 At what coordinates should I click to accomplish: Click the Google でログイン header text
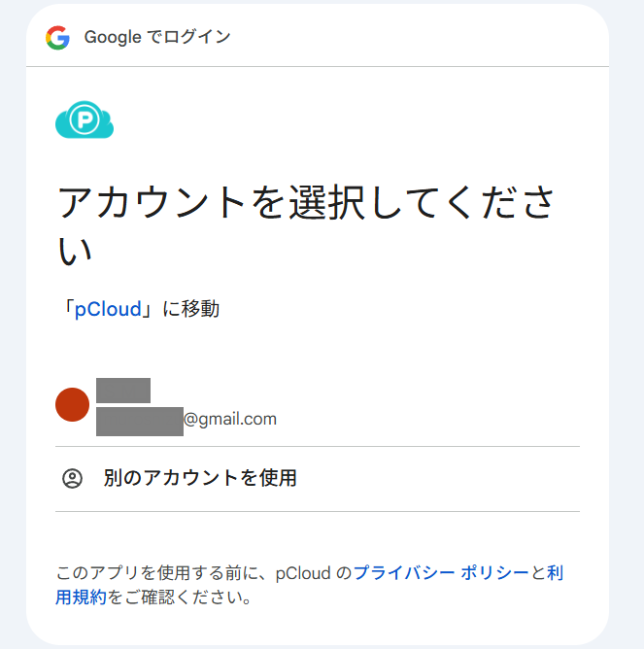(157, 38)
